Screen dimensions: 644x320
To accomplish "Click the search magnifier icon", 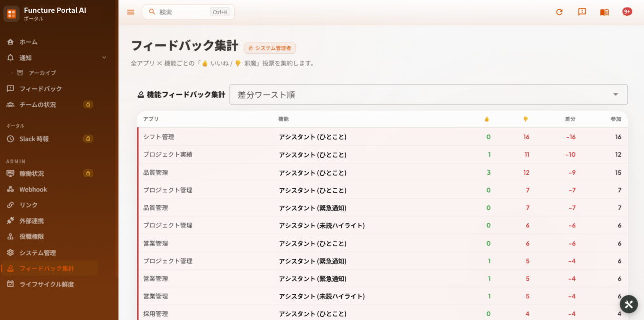I will [x=152, y=12].
